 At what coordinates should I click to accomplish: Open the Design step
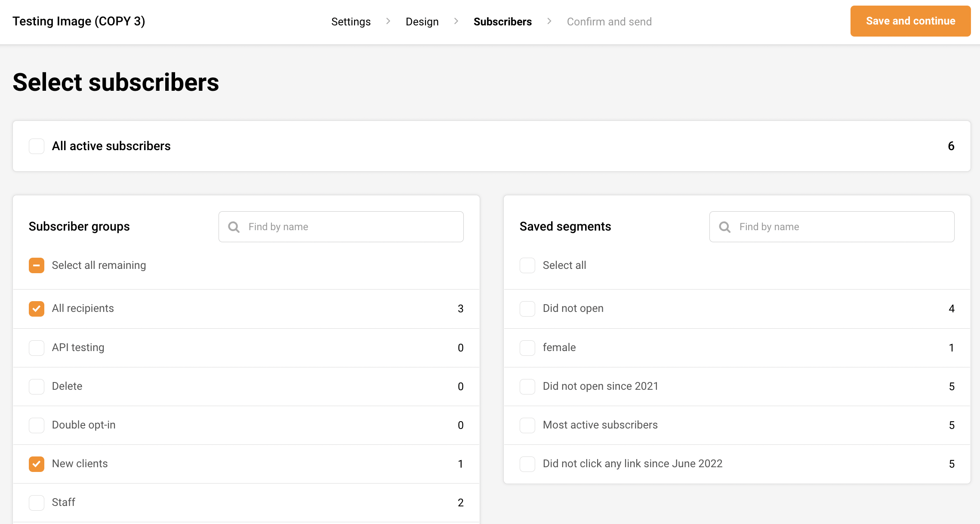422,22
